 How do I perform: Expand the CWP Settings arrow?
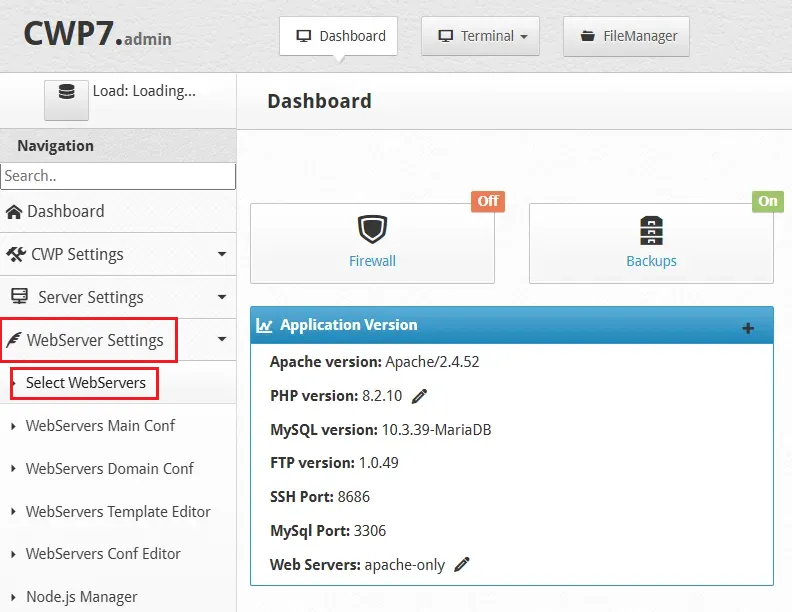[x=222, y=254]
